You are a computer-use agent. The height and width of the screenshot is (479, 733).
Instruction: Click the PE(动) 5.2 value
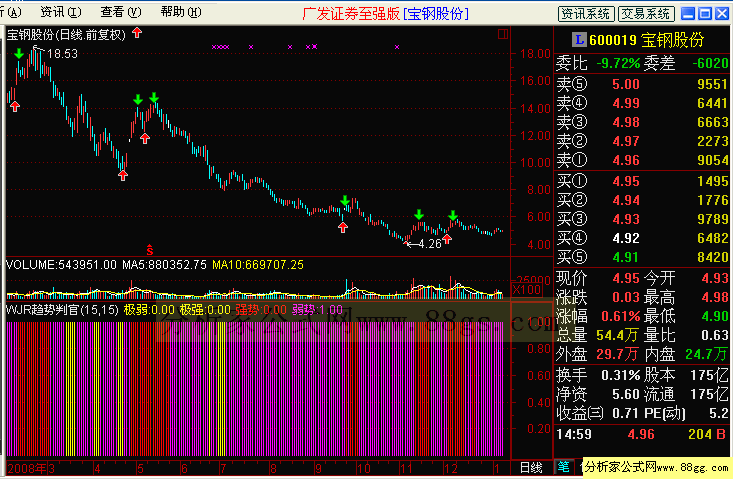pos(719,414)
